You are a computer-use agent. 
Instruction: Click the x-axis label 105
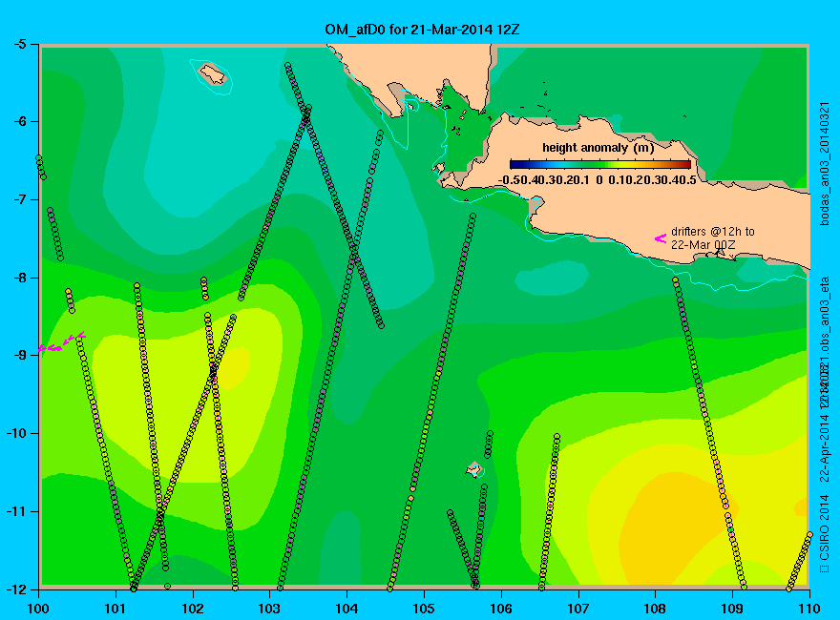(x=424, y=609)
